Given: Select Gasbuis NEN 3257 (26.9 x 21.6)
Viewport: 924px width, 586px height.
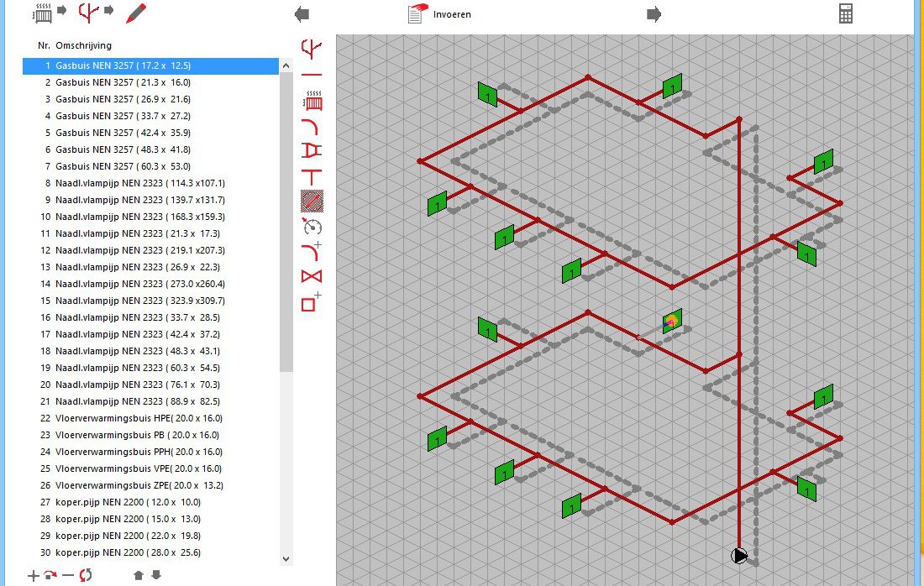Looking at the screenshot, I should 150,100.
